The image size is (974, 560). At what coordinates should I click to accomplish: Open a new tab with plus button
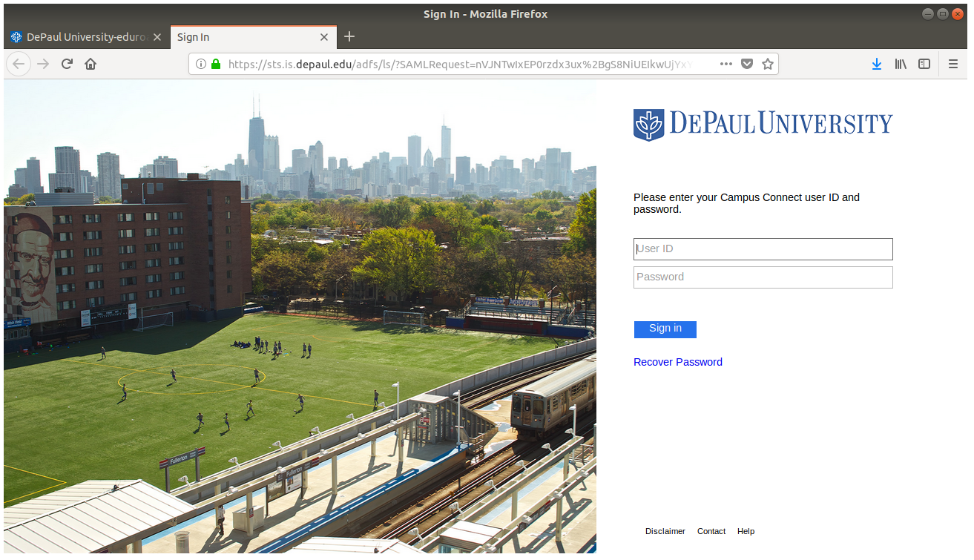pos(350,36)
